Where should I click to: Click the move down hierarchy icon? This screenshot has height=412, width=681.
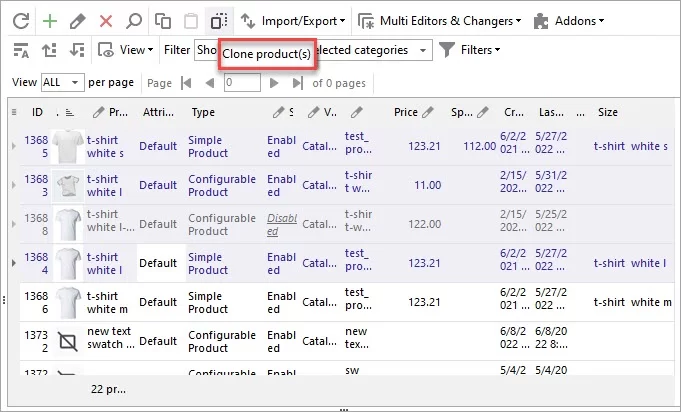pos(77,50)
